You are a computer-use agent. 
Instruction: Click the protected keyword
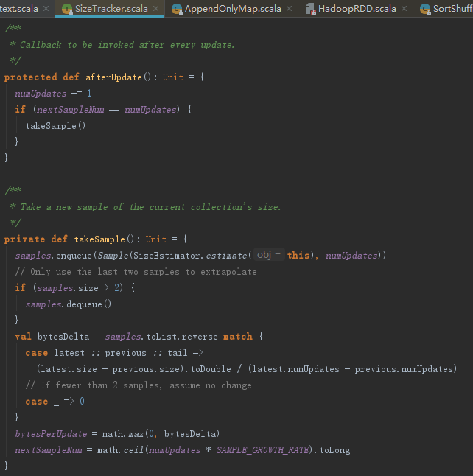[x=31, y=77]
